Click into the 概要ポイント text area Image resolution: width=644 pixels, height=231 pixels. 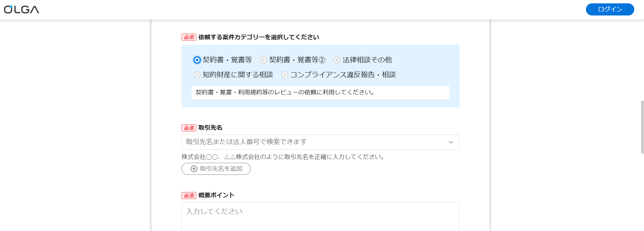320,217
